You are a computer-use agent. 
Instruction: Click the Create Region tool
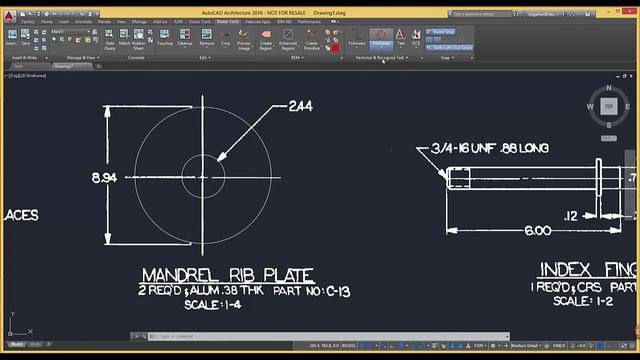266,40
